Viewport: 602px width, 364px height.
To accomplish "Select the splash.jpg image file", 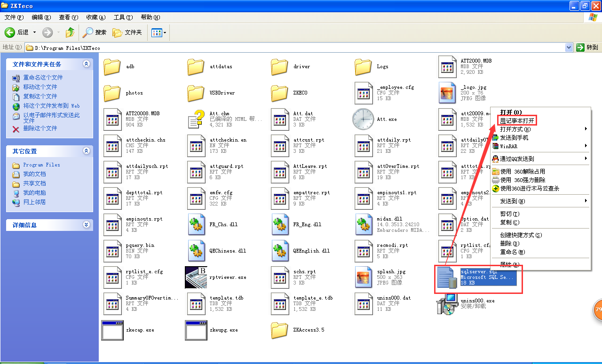I will coord(363,277).
